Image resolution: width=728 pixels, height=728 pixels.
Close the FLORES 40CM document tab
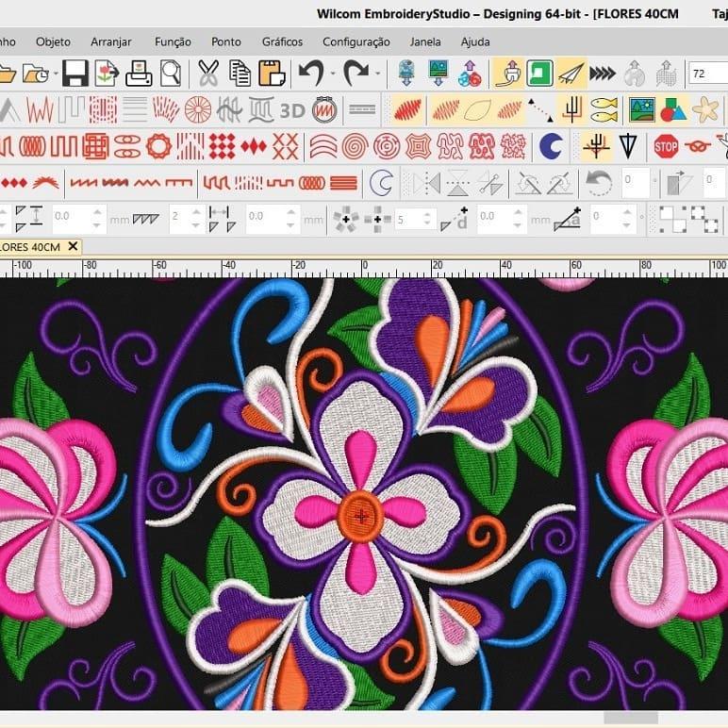(72, 246)
